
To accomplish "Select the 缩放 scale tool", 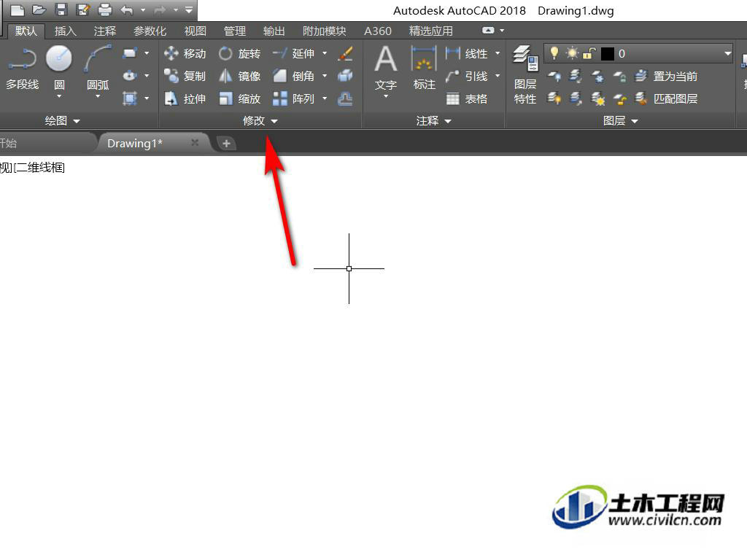I will click(239, 99).
